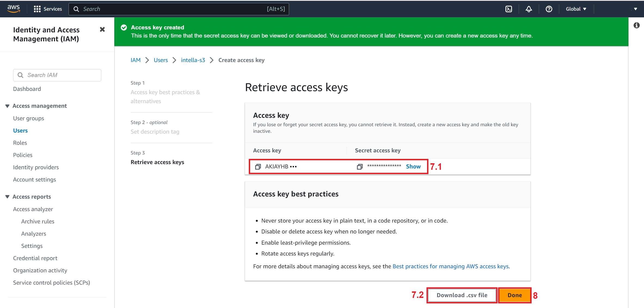Open Archive rules
Viewport: 644px width, 308px height.
[x=38, y=221]
